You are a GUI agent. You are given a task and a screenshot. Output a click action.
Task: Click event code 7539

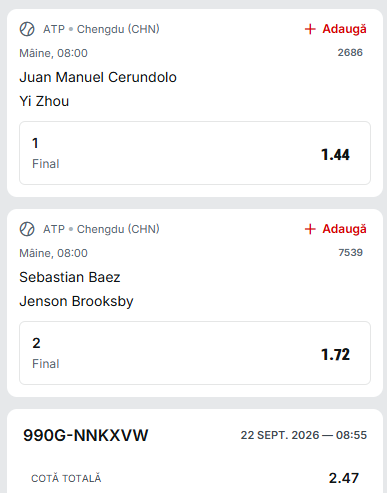coord(350,253)
